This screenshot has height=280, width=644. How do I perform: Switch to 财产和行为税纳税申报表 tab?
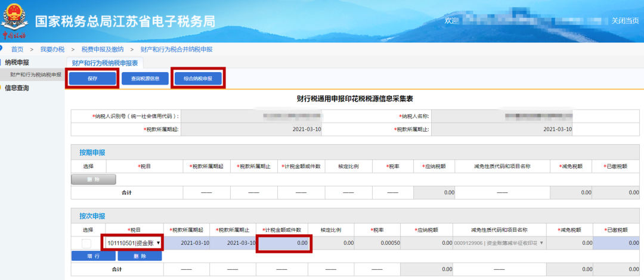point(104,63)
